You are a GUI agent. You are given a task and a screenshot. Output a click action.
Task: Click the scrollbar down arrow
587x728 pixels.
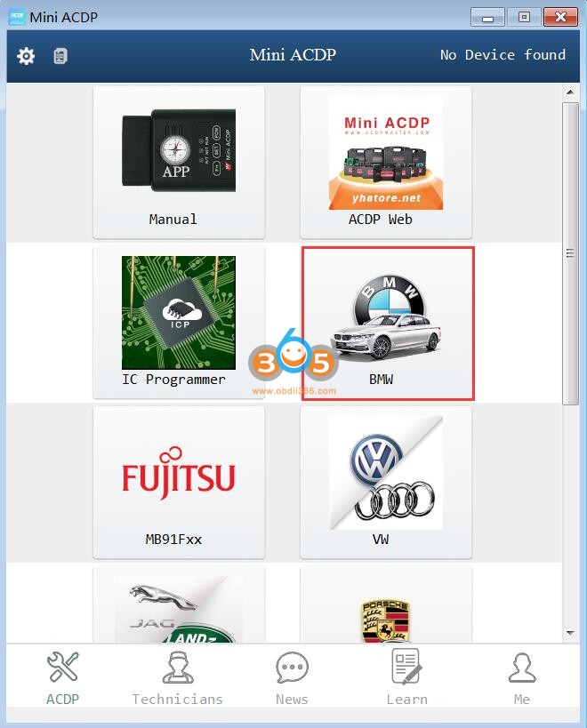pos(570,633)
